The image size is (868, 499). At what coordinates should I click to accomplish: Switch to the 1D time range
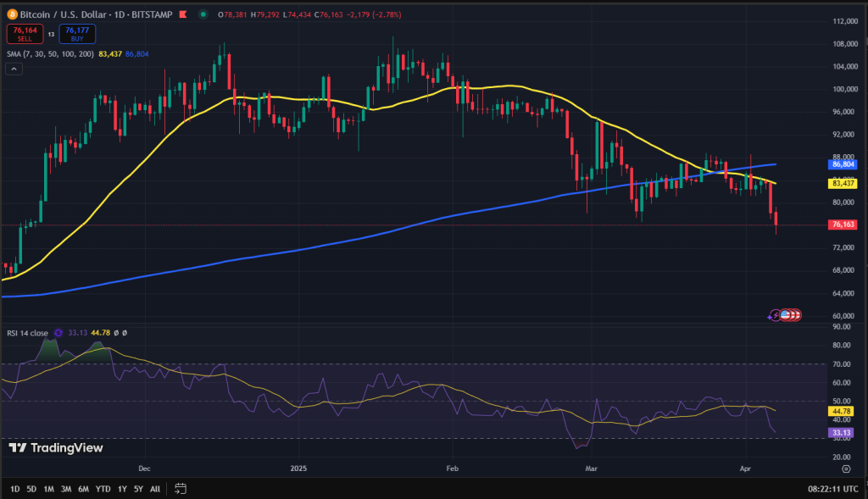pos(15,489)
